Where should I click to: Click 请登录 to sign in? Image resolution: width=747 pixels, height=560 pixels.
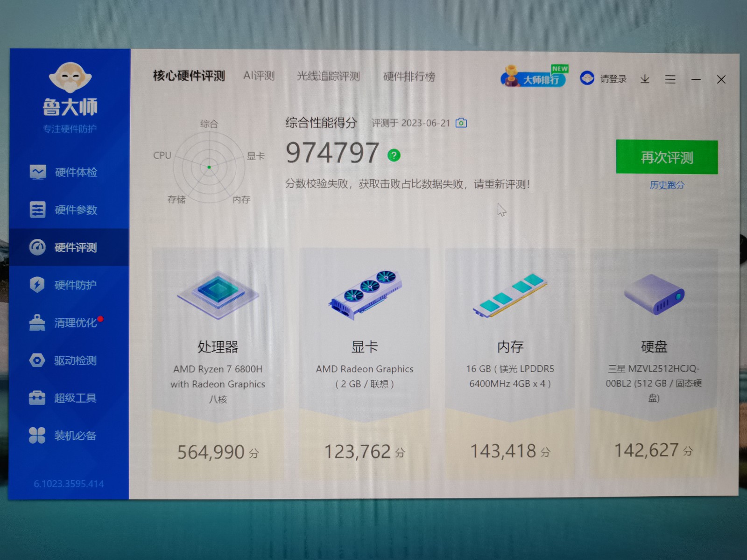click(613, 79)
